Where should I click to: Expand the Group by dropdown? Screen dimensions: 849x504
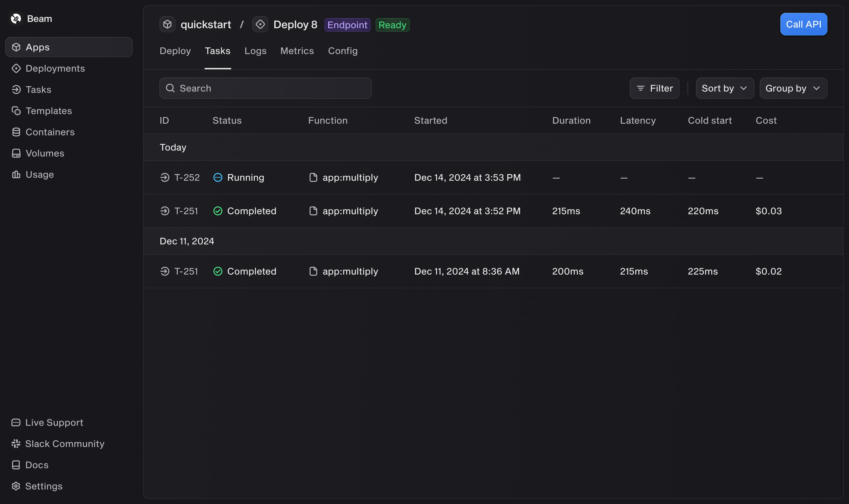pyautogui.click(x=793, y=88)
